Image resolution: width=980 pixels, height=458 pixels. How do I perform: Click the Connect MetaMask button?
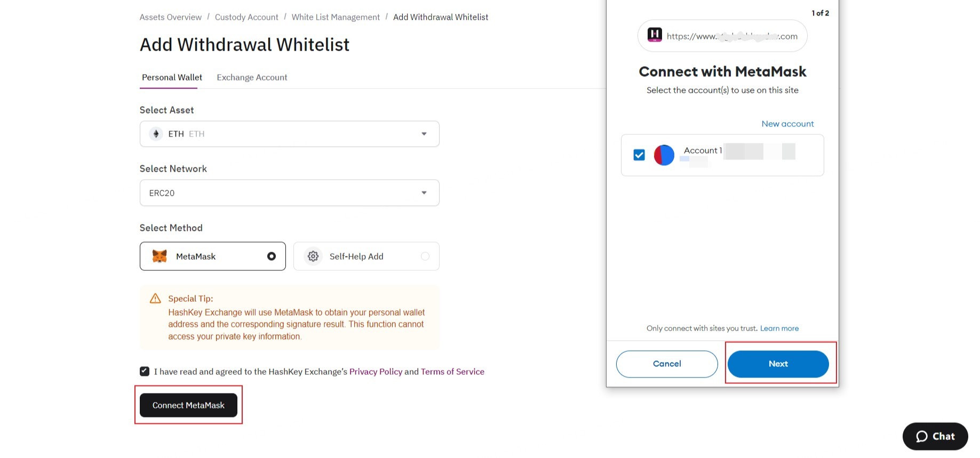[x=188, y=405]
